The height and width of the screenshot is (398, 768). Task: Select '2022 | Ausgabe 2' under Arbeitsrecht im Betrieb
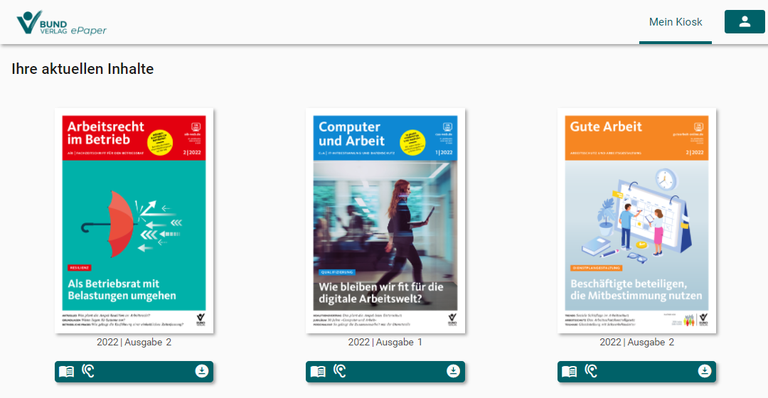coord(134,342)
